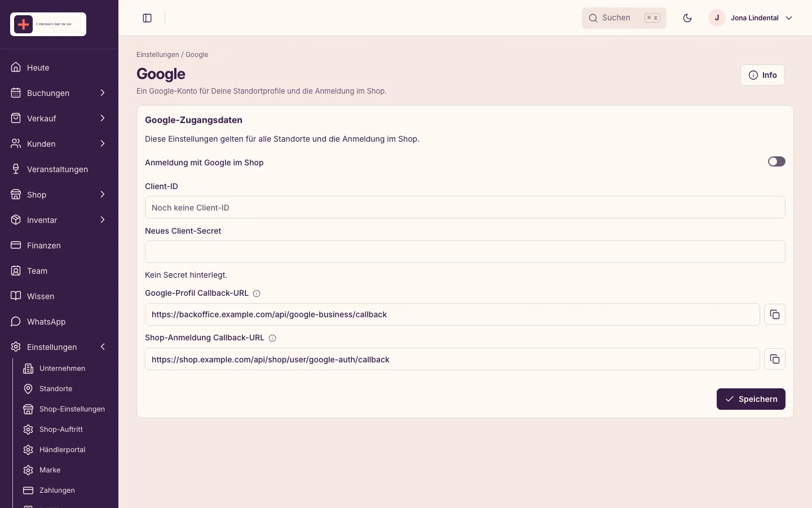Click the Info button
The height and width of the screenshot is (508, 812).
(762, 75)
